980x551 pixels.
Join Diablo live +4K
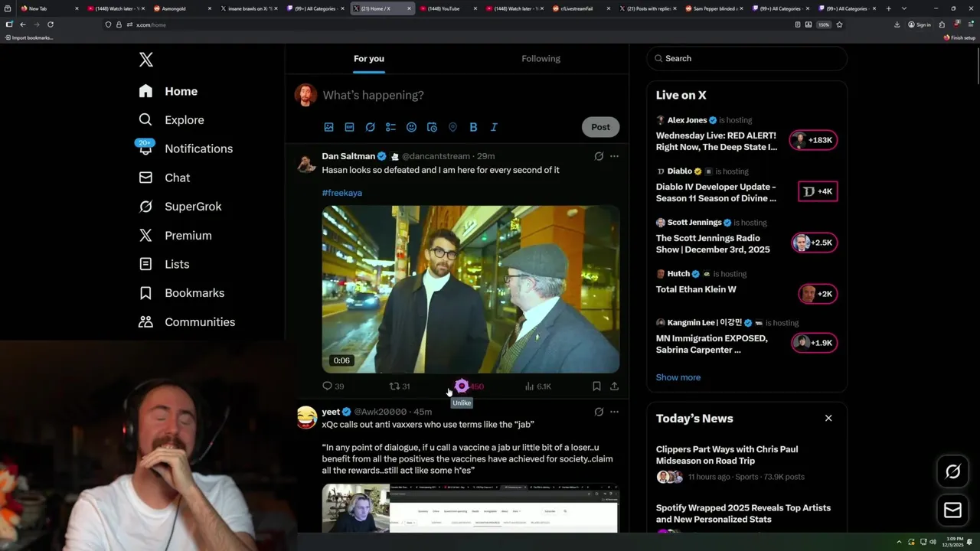pos(818,191)
